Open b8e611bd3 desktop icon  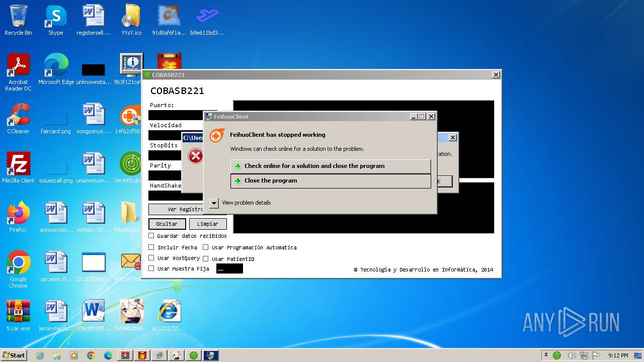(207, 20)
